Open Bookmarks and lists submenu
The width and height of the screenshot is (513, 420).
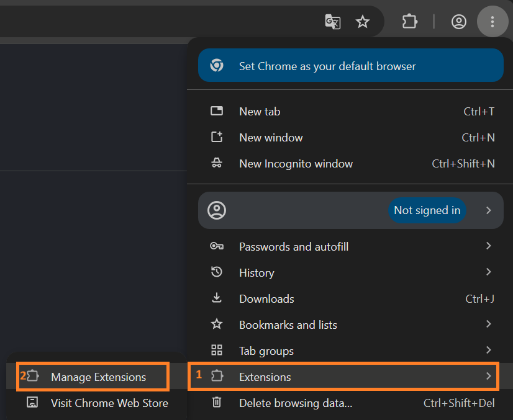click(x=352, y=324)
